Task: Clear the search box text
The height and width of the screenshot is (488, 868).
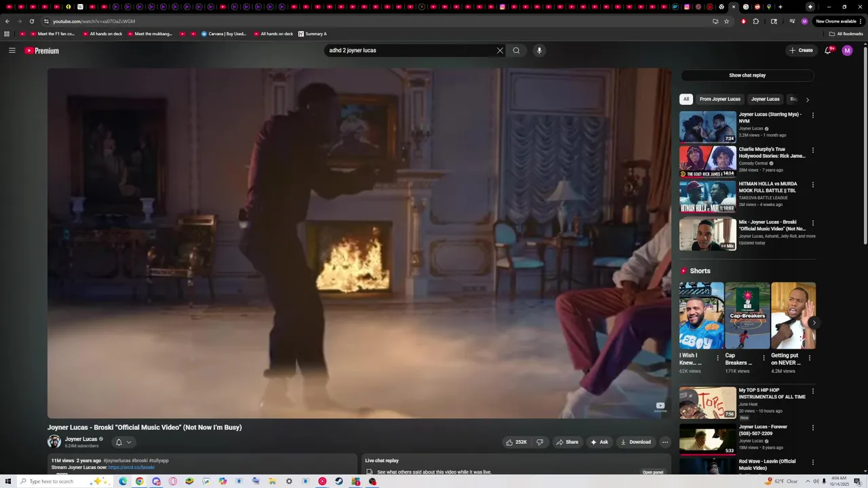Action: click(500, 50)
